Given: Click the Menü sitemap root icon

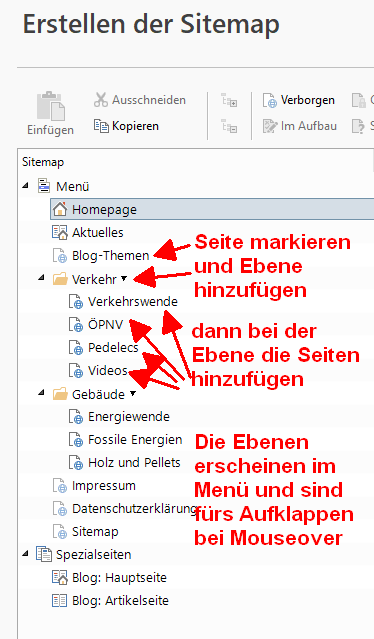Looking at the screenshot, I should tap(44, 186).
